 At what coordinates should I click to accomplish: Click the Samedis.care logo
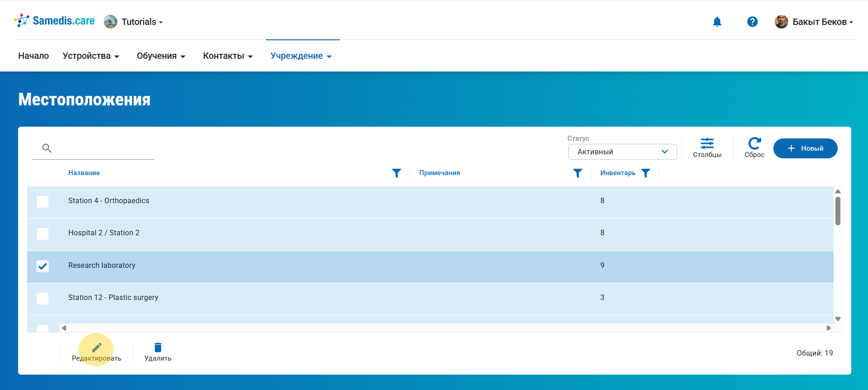click(x=54, y=21)
